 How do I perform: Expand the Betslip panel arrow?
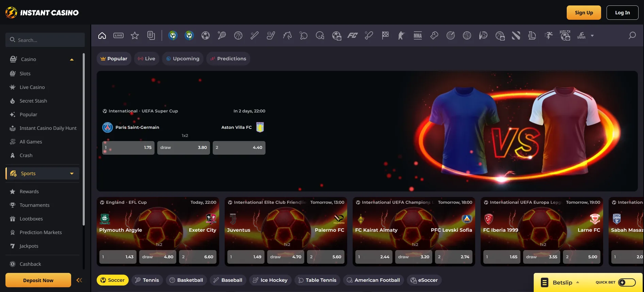(x=578, y=282)
